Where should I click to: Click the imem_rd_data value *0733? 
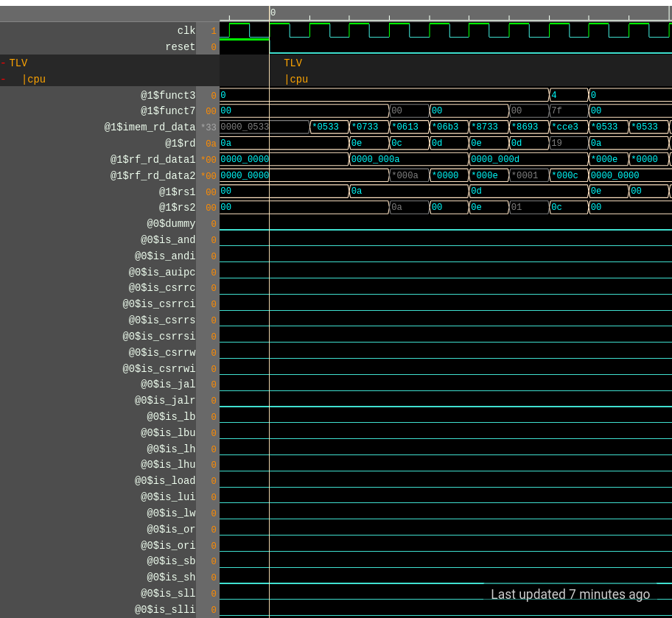(x=369, y=127)
